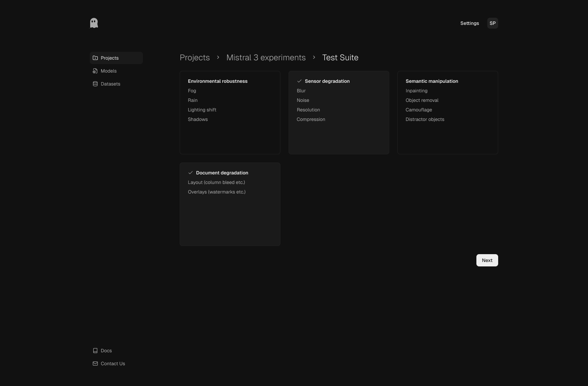
Task: Click the folder icon next to Projects
Action: (95, 58)
